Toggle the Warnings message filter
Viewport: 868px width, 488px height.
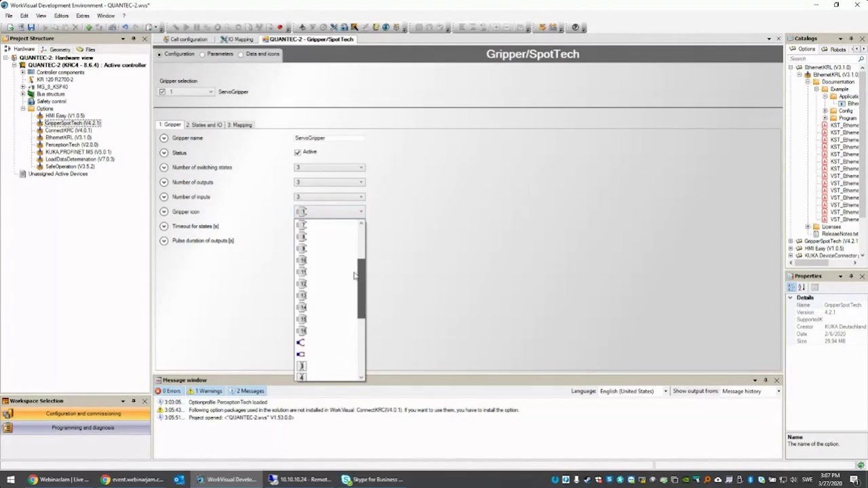click(x=205, y=391)
